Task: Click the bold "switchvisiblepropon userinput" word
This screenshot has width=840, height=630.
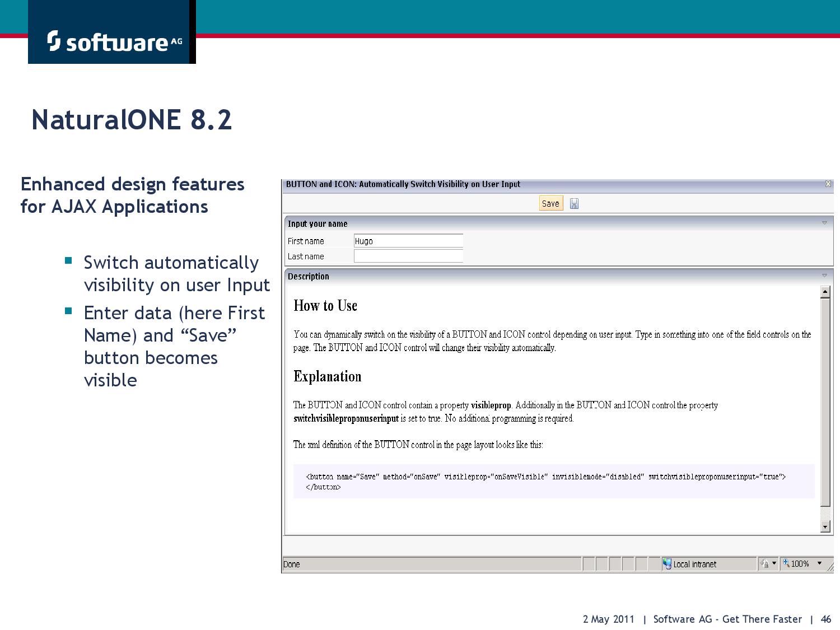Action: click(x=346, y=418)
